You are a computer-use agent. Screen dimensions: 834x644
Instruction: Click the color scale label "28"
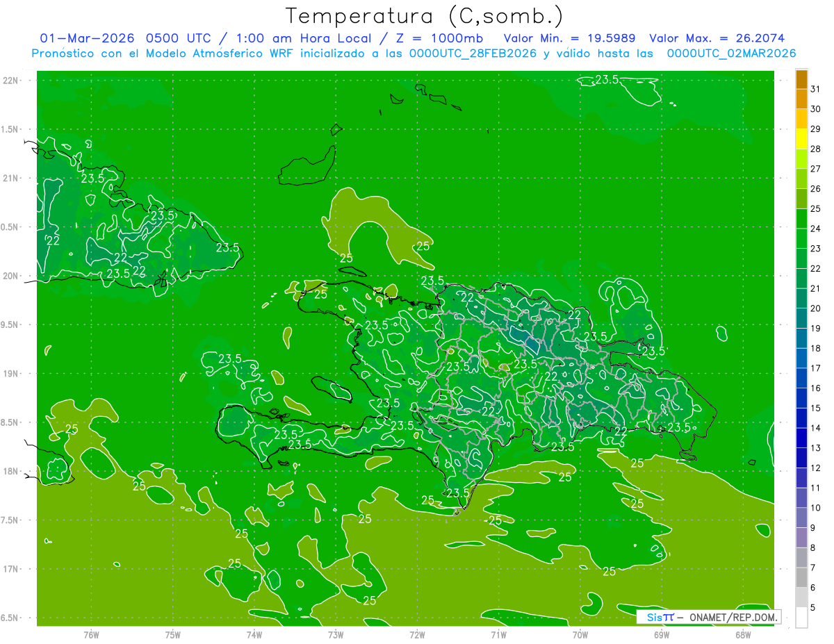pyautogui.click(x=816, y=149)
